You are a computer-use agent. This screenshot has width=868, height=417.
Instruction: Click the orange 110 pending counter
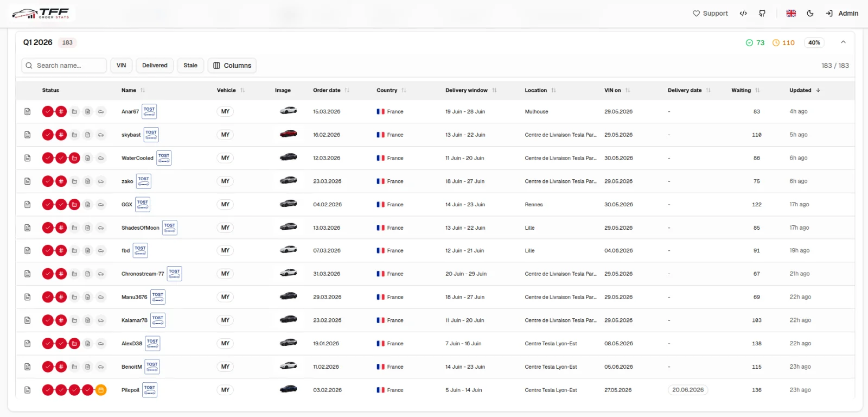(783, 43)
